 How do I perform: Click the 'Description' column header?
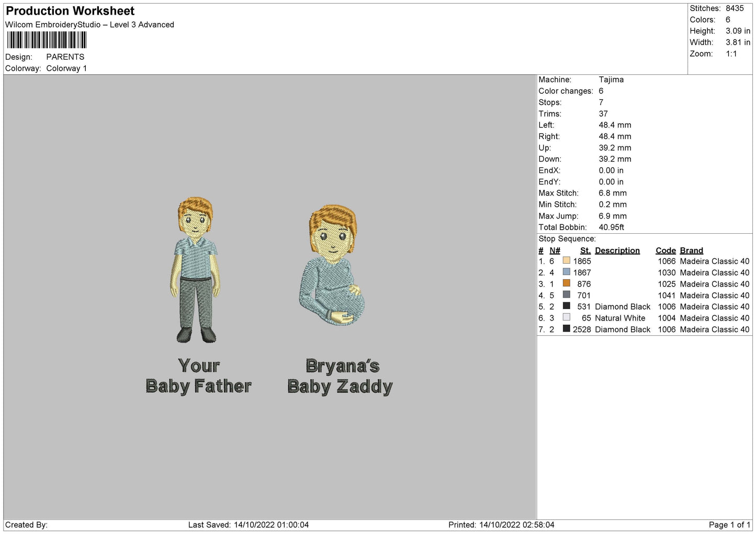pos(617,251)
